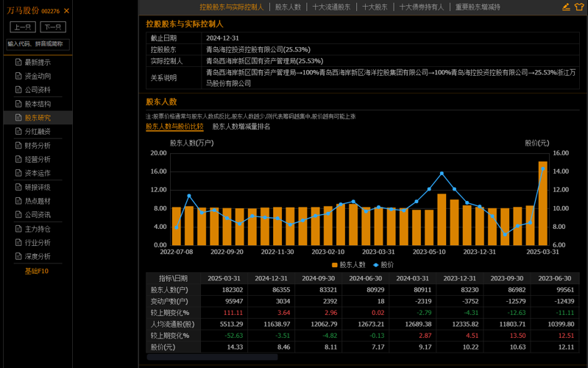This screenshot has height=368, width=588.
Task: Select 基础F10 link in sidebar
Action: [37, 271]
